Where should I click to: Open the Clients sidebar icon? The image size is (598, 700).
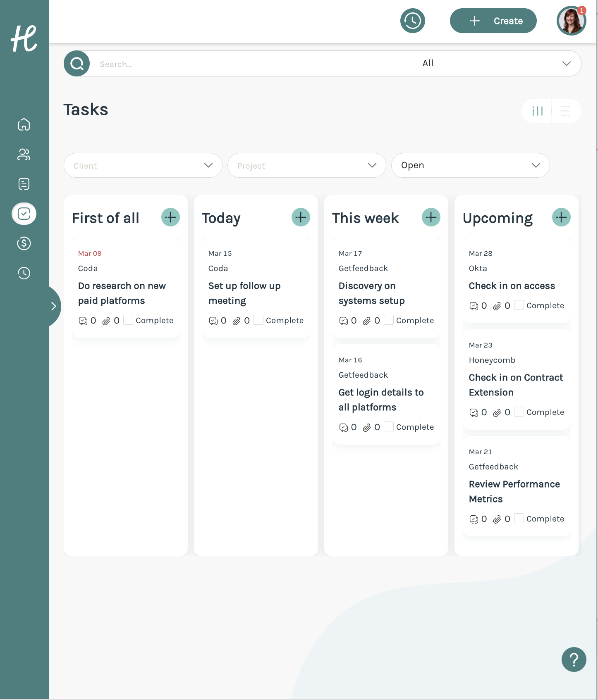(24, 154)
